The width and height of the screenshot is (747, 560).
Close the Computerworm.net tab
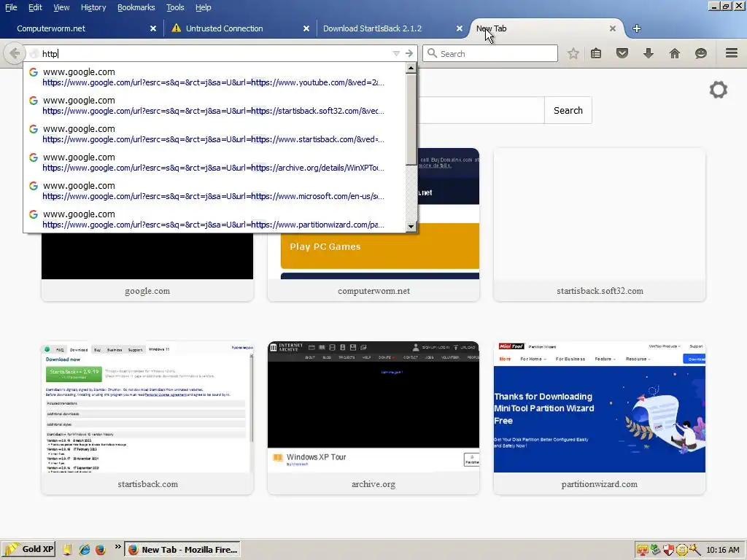[x=153, y=28]
